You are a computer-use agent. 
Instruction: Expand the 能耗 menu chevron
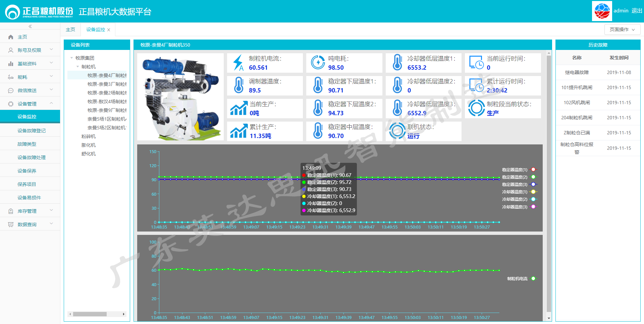click(51, 76)
